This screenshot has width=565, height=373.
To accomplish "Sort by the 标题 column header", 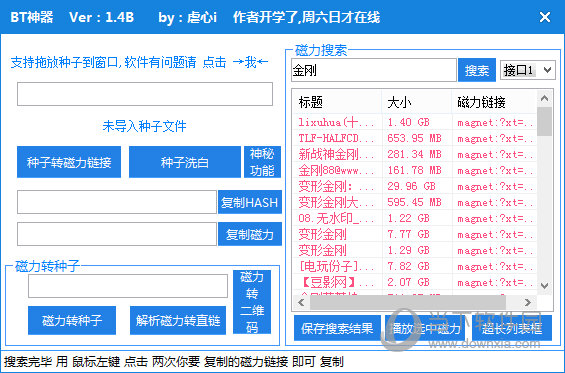I will tap(337, 102).
